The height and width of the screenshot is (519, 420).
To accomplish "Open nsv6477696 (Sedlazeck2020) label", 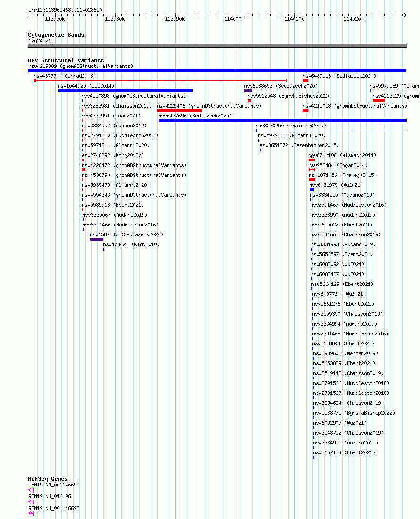I will point(195,116).
